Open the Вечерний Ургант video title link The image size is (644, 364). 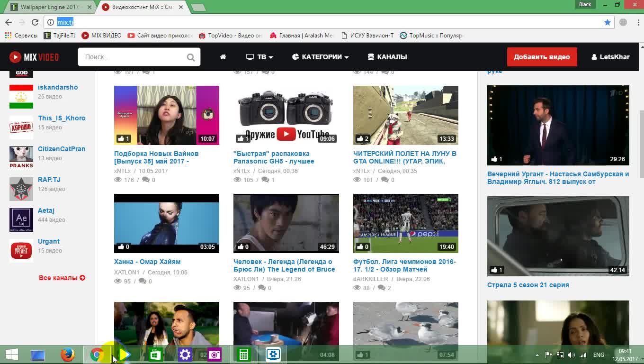[x=558, y=178]
